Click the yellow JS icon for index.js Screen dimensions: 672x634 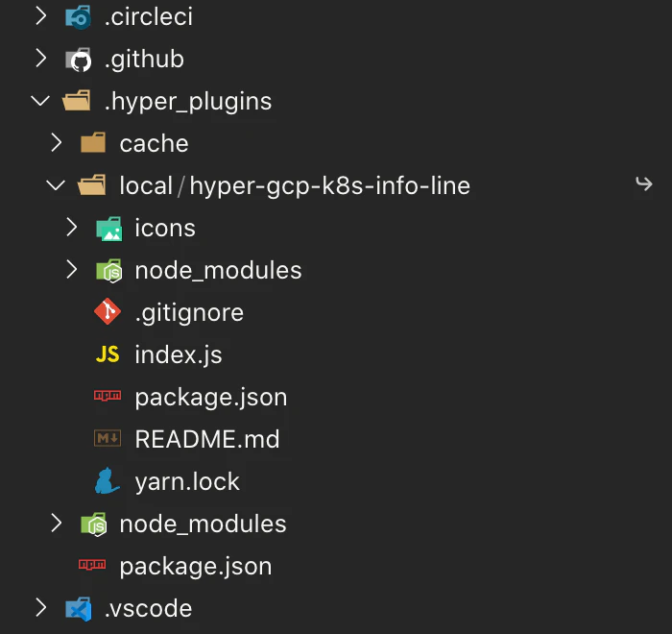point(108,354)
